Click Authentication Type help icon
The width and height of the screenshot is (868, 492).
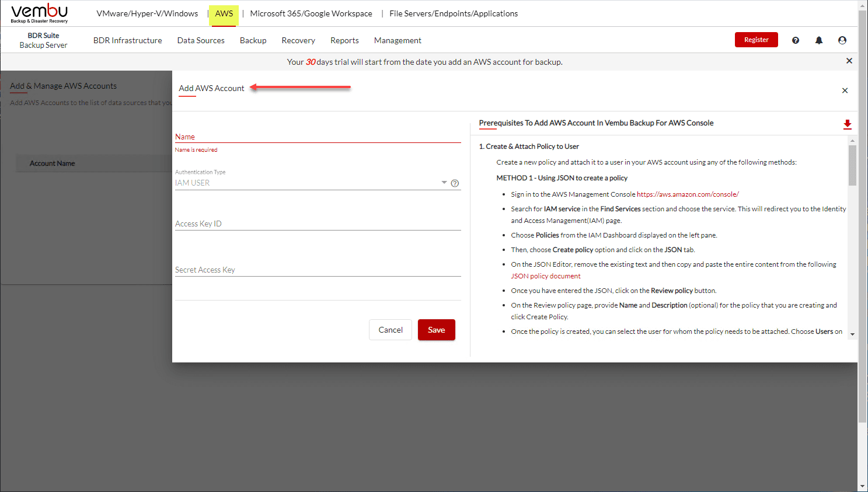tap(455, 183)
